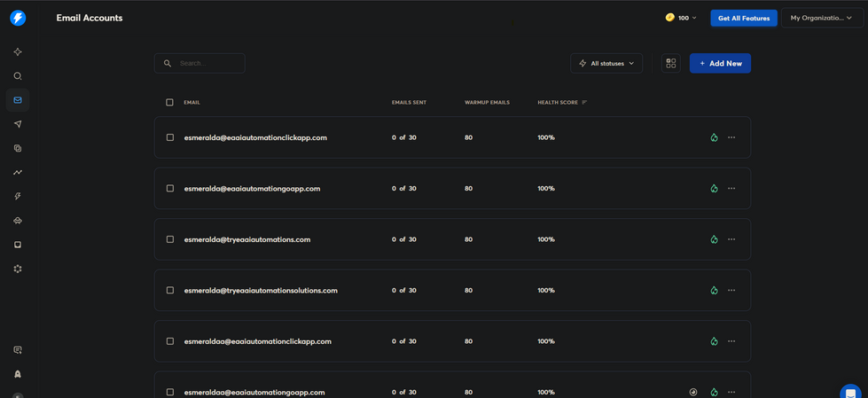
Task: Open Campaigns paper-plane sidebar icon
Action: [18, 124]
